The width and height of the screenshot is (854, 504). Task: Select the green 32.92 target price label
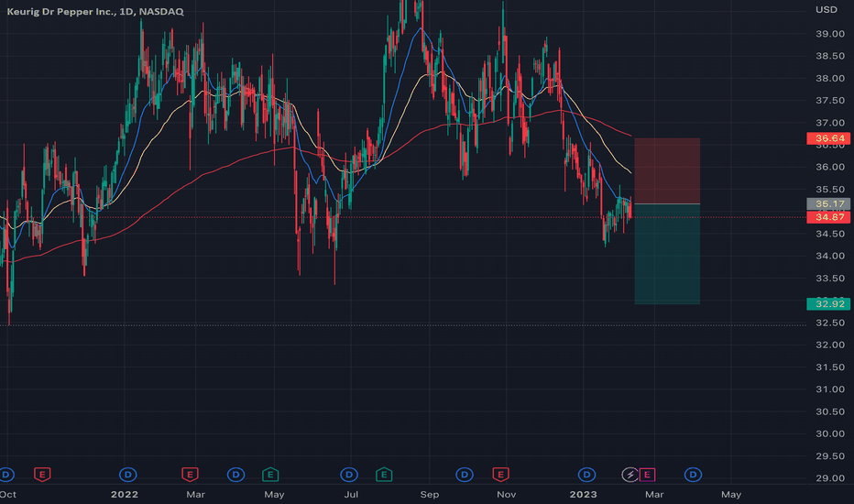(x=828, y=304)
